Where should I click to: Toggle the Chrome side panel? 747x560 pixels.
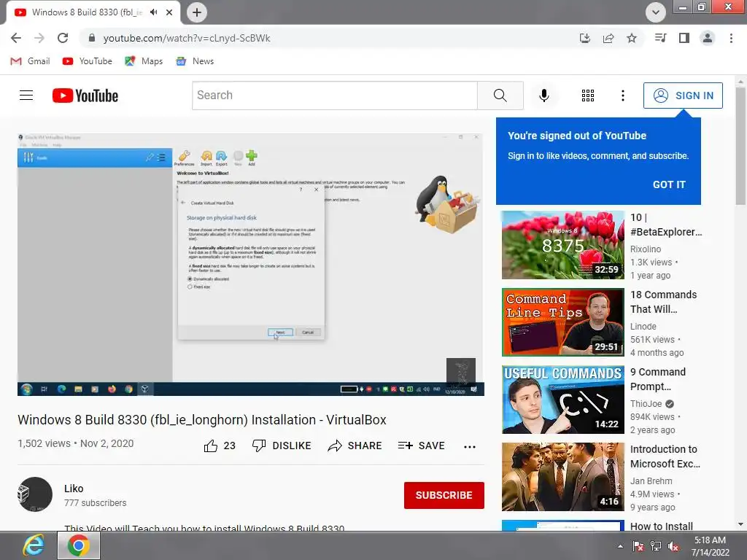tap(684, 38)
